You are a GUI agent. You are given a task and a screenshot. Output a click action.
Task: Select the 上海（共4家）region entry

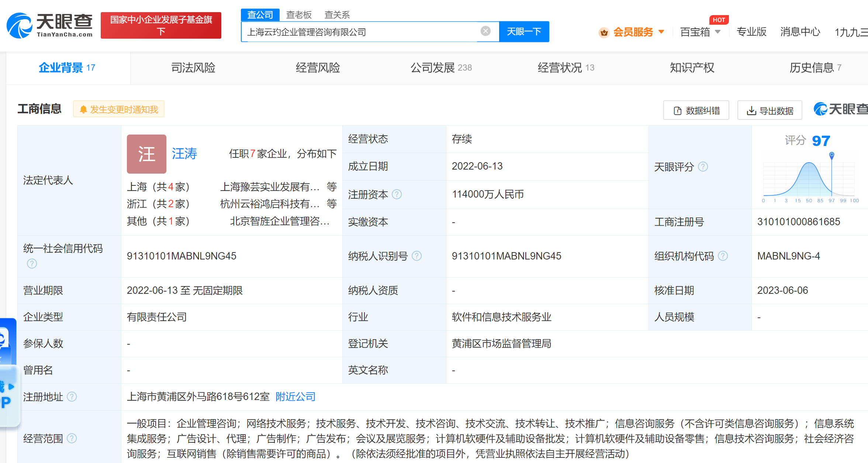click(159, 187)
